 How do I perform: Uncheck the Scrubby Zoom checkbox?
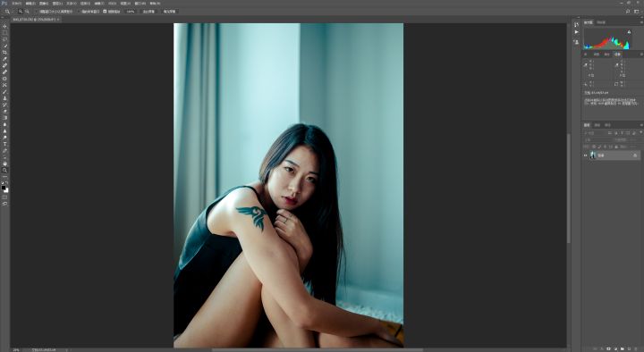pos(105,12)
